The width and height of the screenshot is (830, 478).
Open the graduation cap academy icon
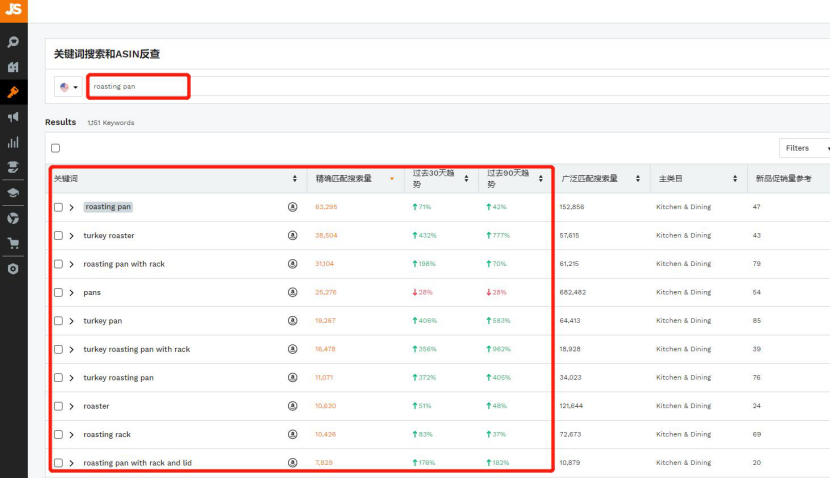[13, 193]
